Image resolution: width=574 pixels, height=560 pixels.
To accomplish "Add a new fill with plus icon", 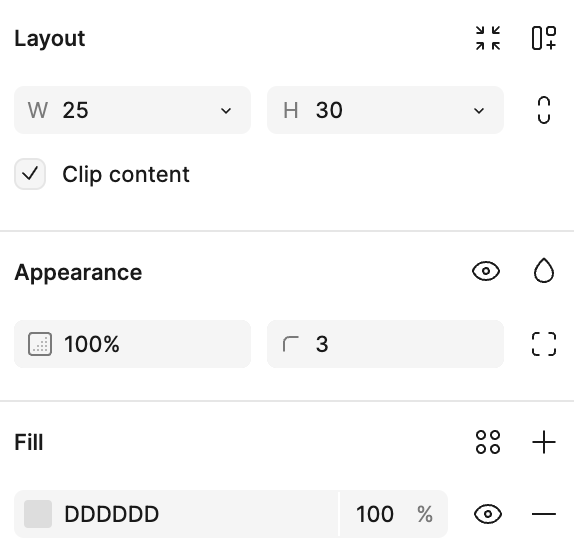I will 544,442.
